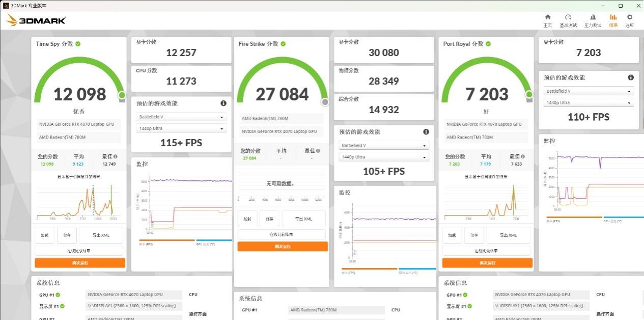Open info icon for Port Royal 预估的游戏效能
Viewport: 644px width, 320px height.
[631, 77]
